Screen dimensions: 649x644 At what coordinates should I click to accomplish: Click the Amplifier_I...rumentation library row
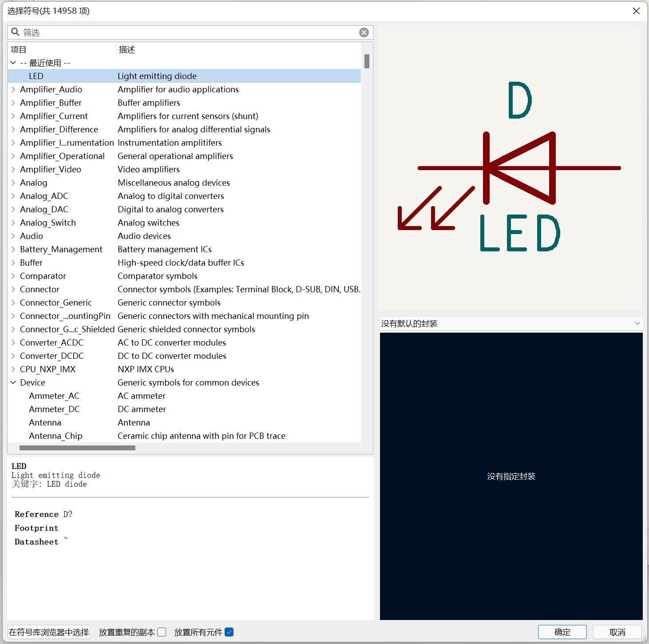(184, 143)
